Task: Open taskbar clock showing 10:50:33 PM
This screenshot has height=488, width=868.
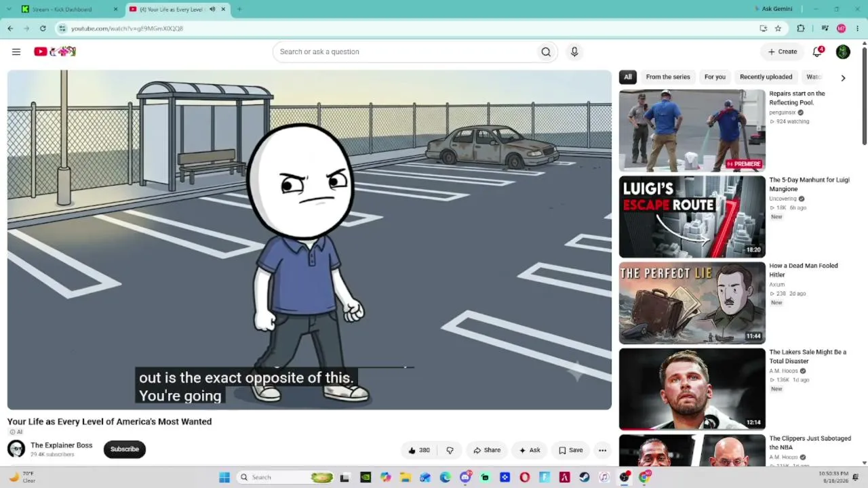Action: coord(834,477)
